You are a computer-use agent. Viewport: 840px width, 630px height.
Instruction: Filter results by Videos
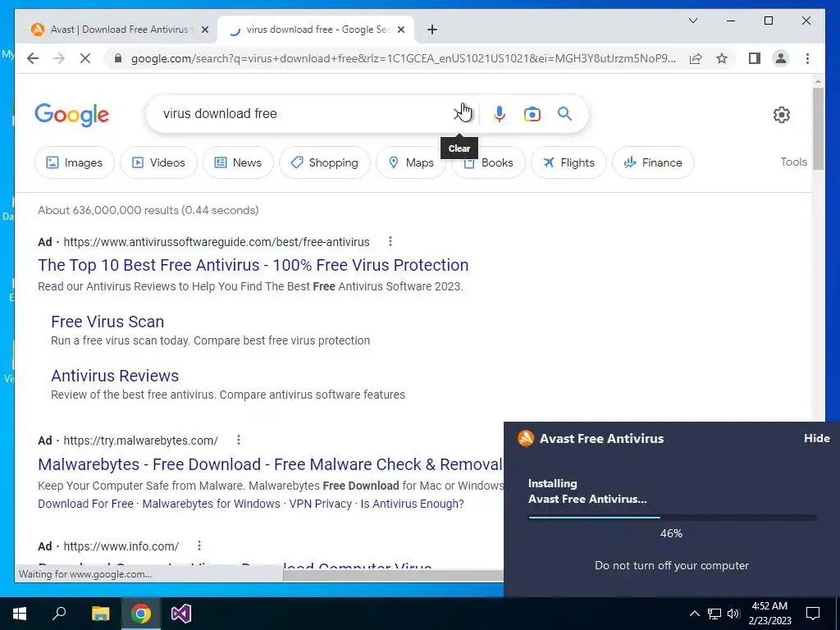[x=158, y=162]
